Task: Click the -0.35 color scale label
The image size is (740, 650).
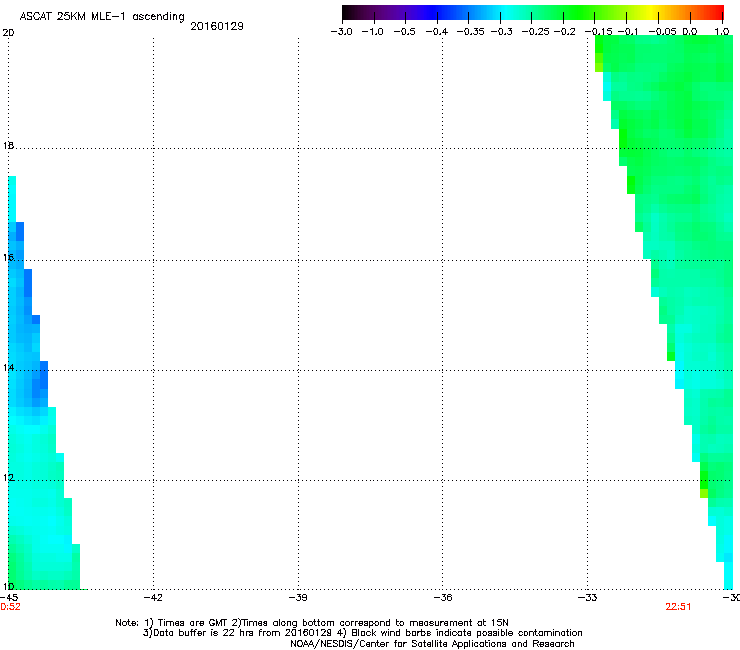Action: (471, 32)
